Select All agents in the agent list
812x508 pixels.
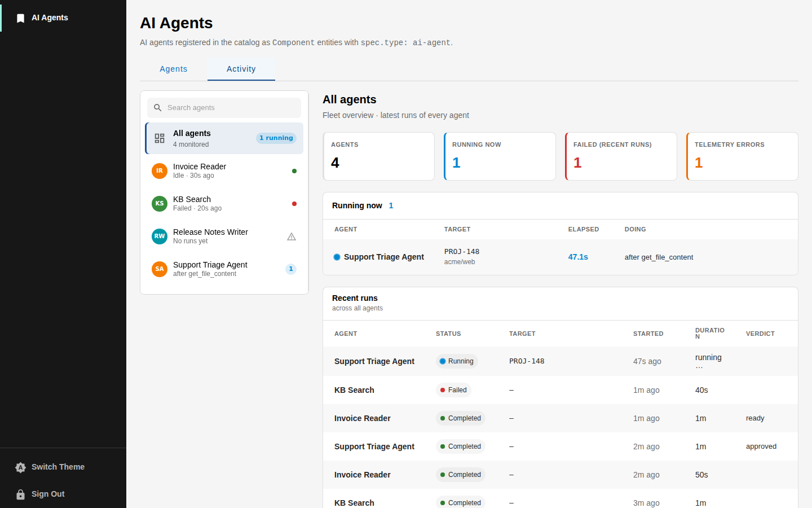(224, 138)
